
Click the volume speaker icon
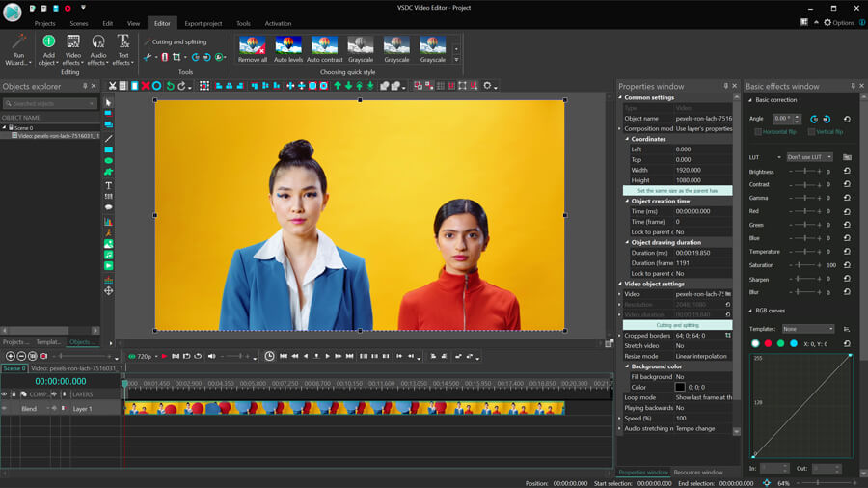tap(211, 356)
